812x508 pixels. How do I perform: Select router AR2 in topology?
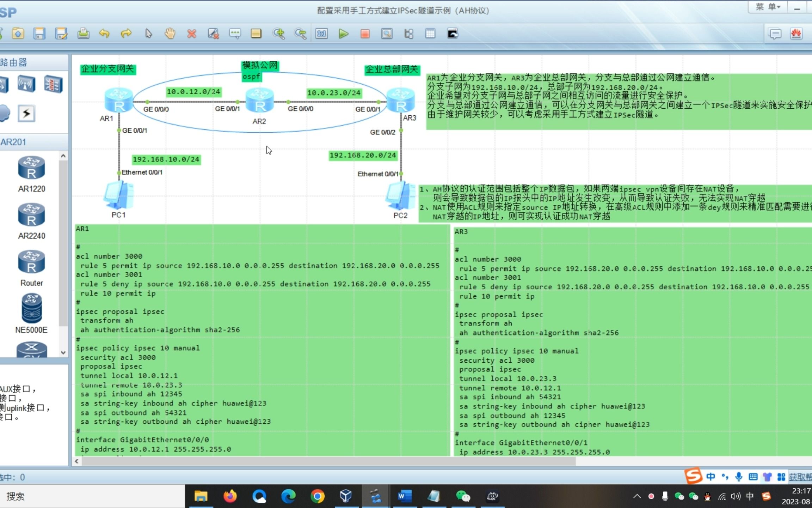tap(259, 100)
